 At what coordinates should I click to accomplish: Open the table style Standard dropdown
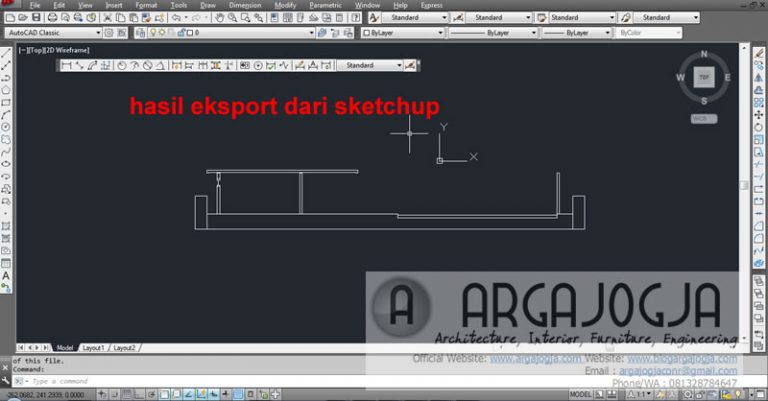pyautogui.click(x=581, y=18)
